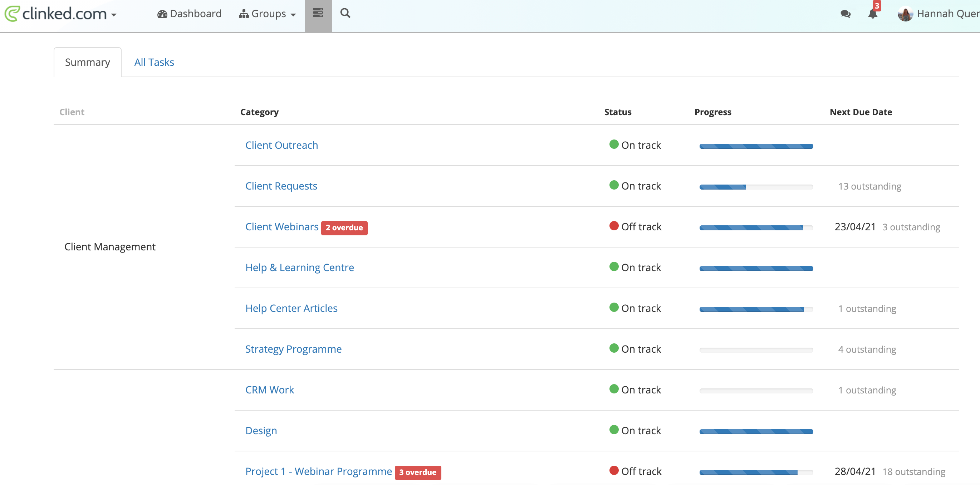Open the Client Requests category

pyautogui.click(x=281, y=186)
